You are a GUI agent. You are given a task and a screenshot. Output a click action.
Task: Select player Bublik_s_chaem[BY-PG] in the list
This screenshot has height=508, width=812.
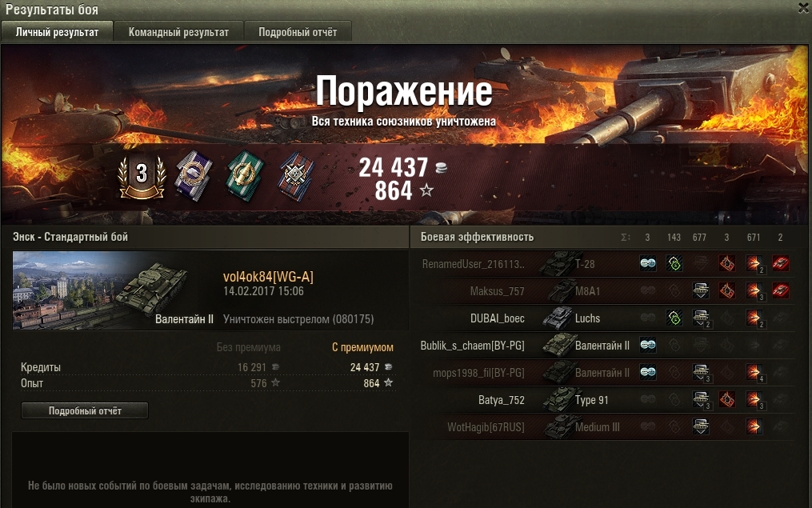click(472, 346)
